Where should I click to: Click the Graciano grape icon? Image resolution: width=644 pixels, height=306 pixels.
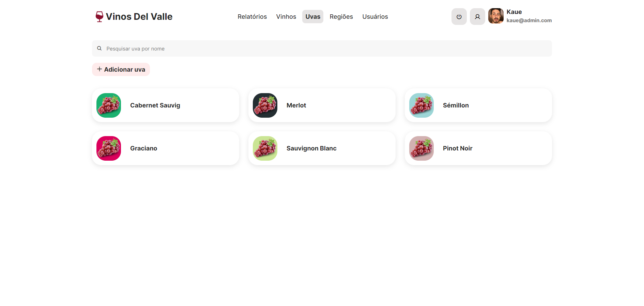coord(109,148)
